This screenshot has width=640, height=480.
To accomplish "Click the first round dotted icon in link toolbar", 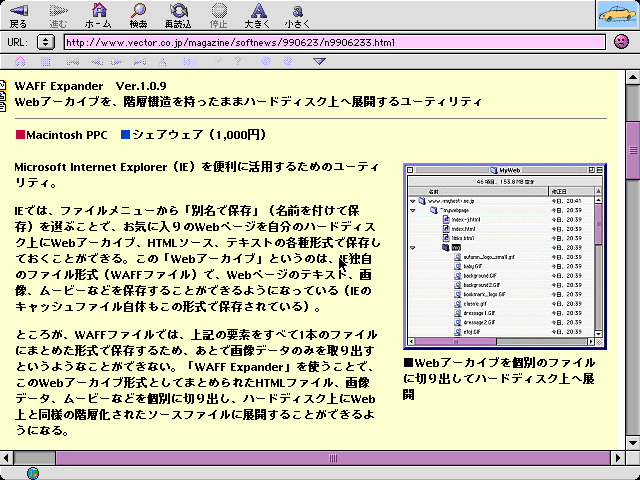I will pyautogui.click(x=266, y=62).
